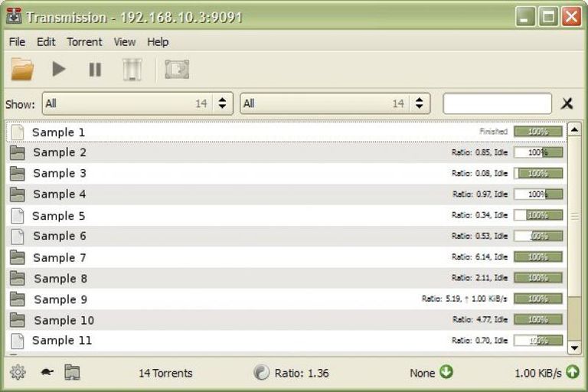588x392 pixels.
Task: Open the File menu
Action: (17, 41)
